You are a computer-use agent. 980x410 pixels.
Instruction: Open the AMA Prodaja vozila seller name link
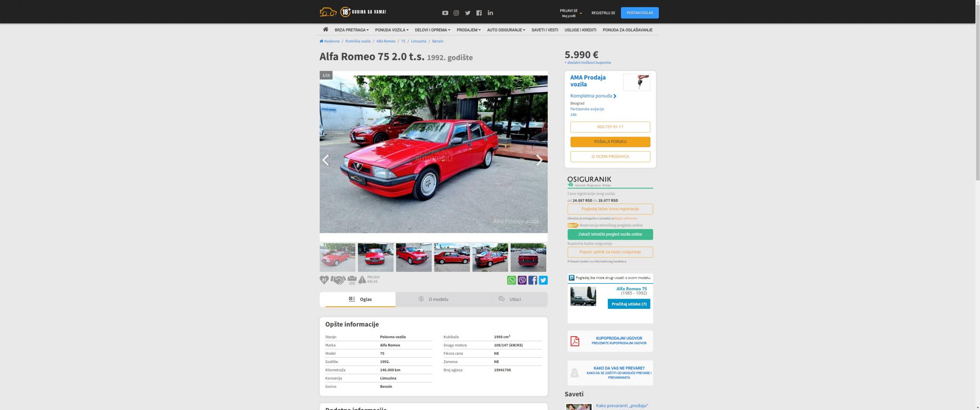click(588, 81)
